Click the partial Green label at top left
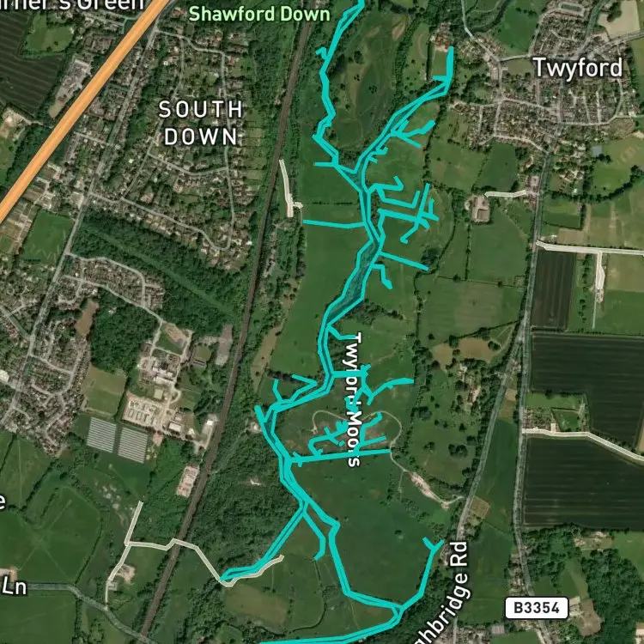The height and width of the screenshot is (644, 644). 72,5
